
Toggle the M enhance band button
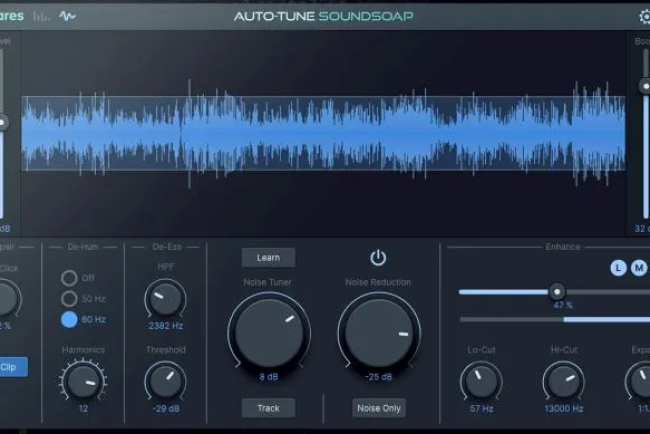pos(639,268)
